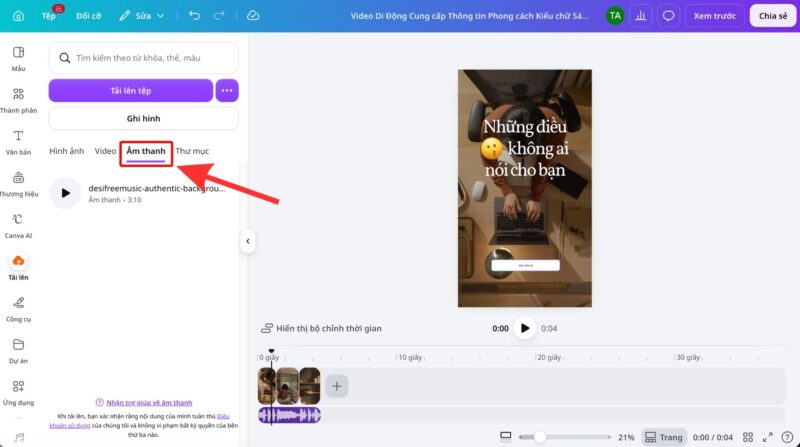Open the Thương hiệu brand panel

[18, 184]
